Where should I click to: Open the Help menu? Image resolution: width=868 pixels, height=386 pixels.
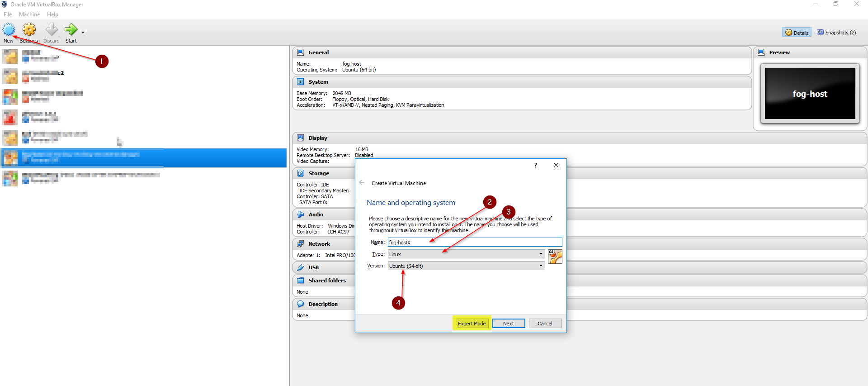[x=52, y=14]
